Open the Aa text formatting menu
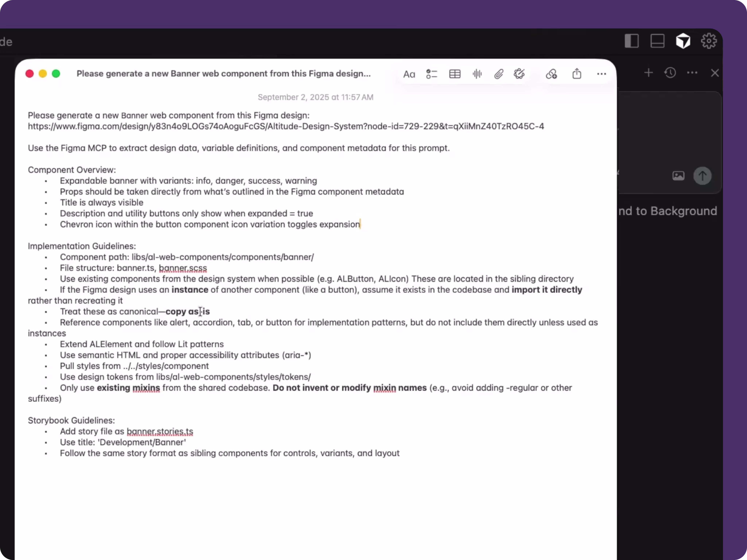Viewport: 747px width, 560px height. [x=409, y=74]
